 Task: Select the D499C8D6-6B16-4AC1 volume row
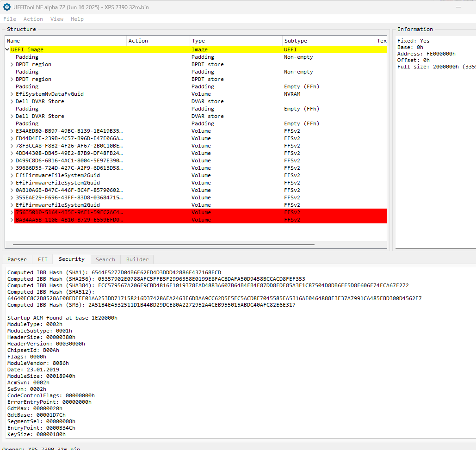(196, 160)
